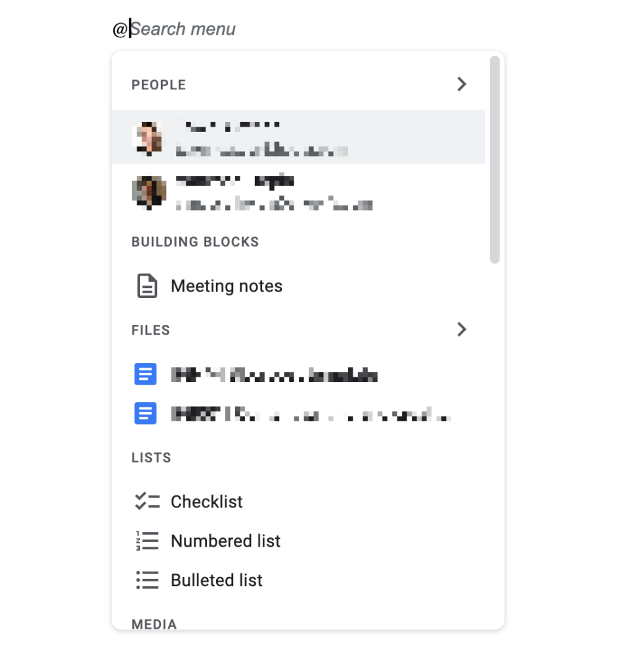Click the second person's profile picture
This screenshot has width=620, height=672.
(x=150, y=191)
